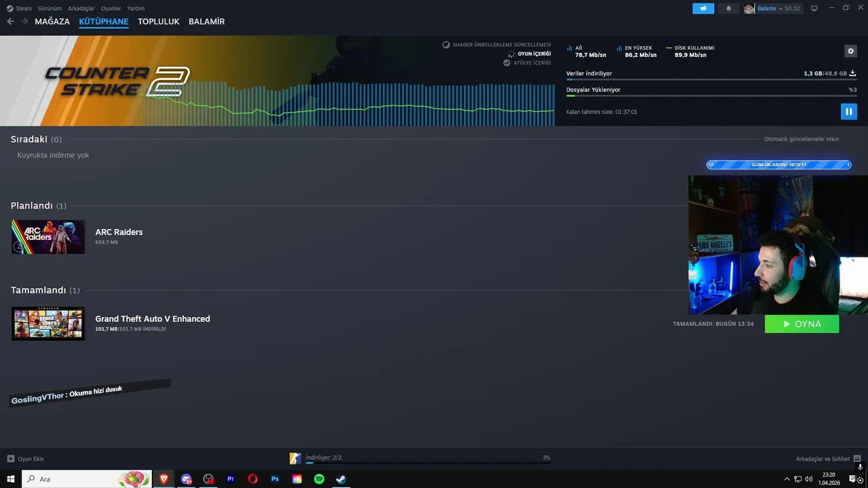The image size is (868, 488).
Task: Click the Günlük Abone Hedefi progress bar
Action: [x=778, y=165]
